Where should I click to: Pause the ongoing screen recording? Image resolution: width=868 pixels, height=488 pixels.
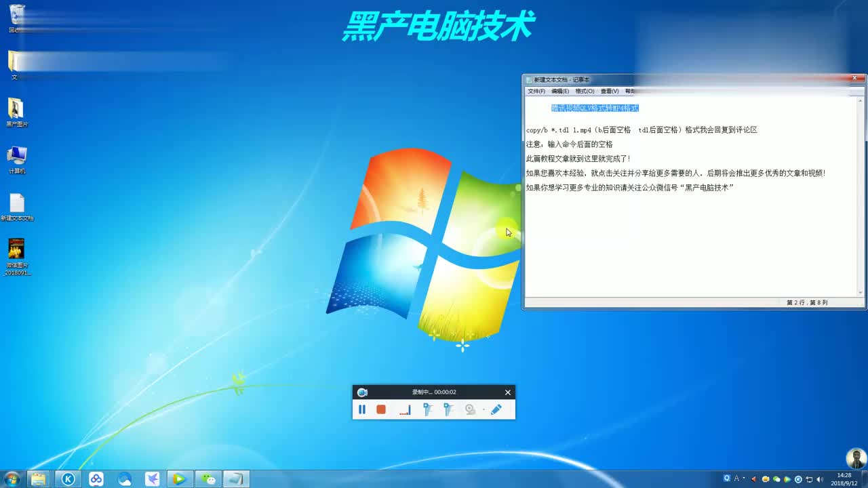click(x=363, y=409)
